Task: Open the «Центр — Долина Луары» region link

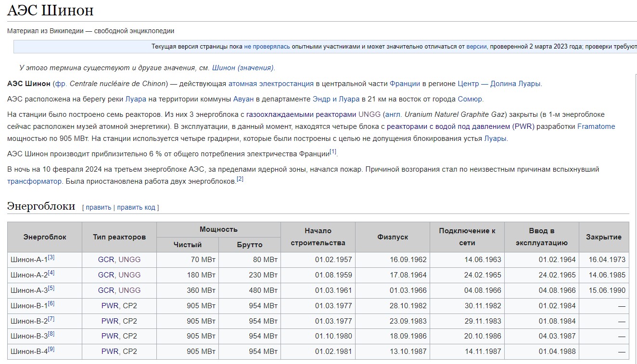Action: [499, 84]
